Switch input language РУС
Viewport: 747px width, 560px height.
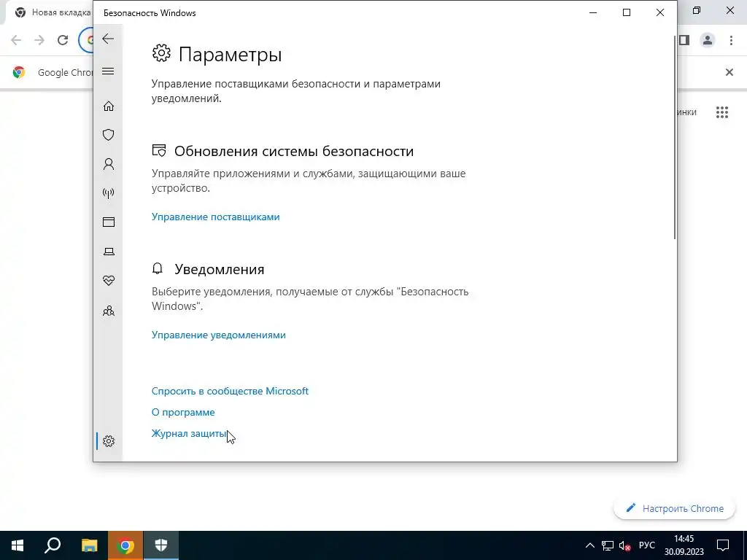pos(646,545)
